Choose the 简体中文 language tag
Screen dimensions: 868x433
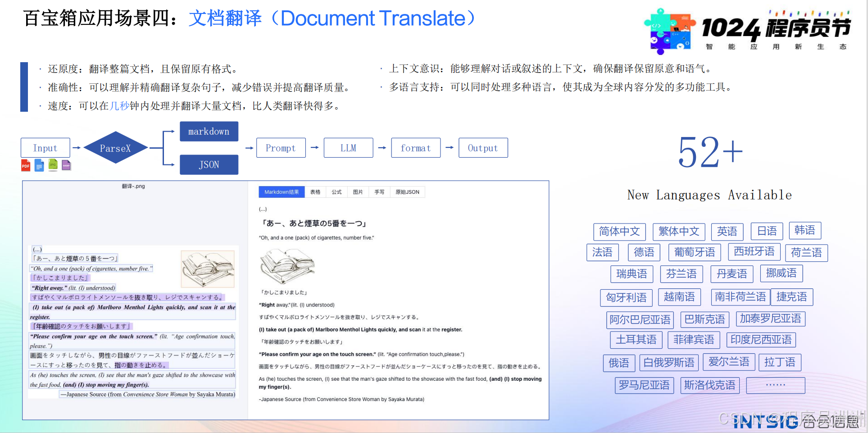coord(619,232)
